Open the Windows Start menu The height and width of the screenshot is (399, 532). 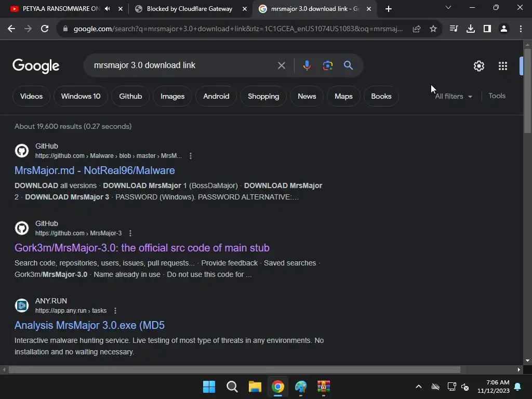click(x=209, y=387)
